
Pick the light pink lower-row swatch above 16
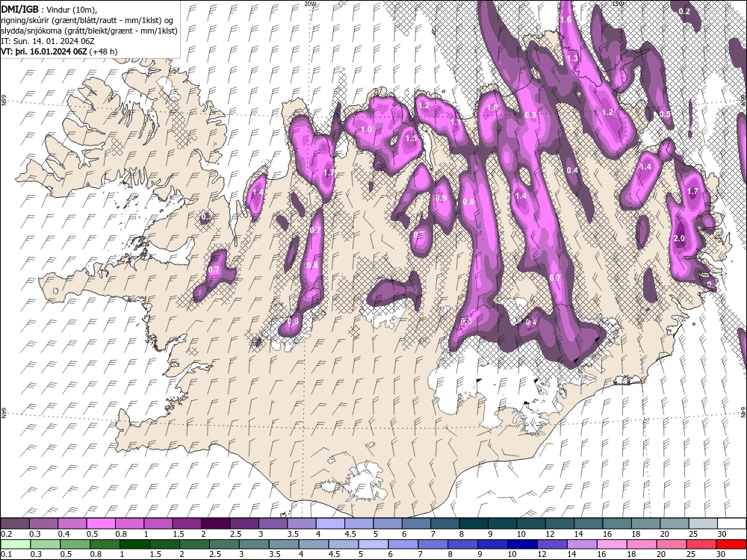tap(611, 544)
